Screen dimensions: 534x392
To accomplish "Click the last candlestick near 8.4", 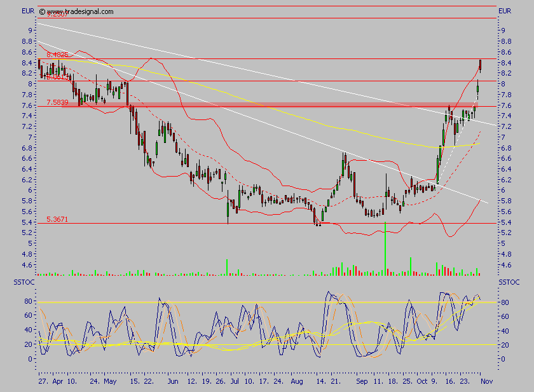I will coord(480,65).
